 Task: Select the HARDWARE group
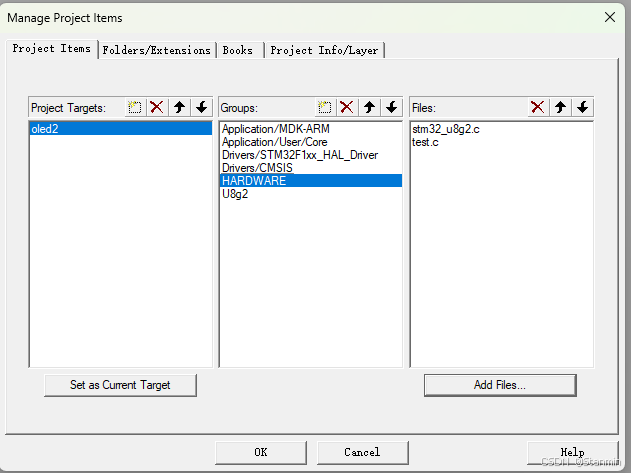coord(311,181)
